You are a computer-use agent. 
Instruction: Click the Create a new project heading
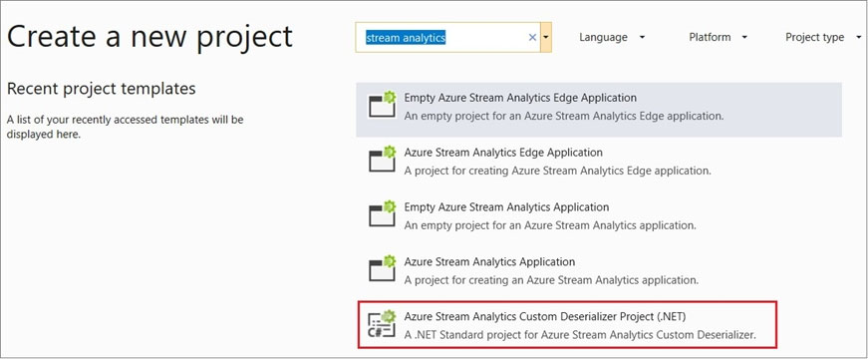pos(149,37)
